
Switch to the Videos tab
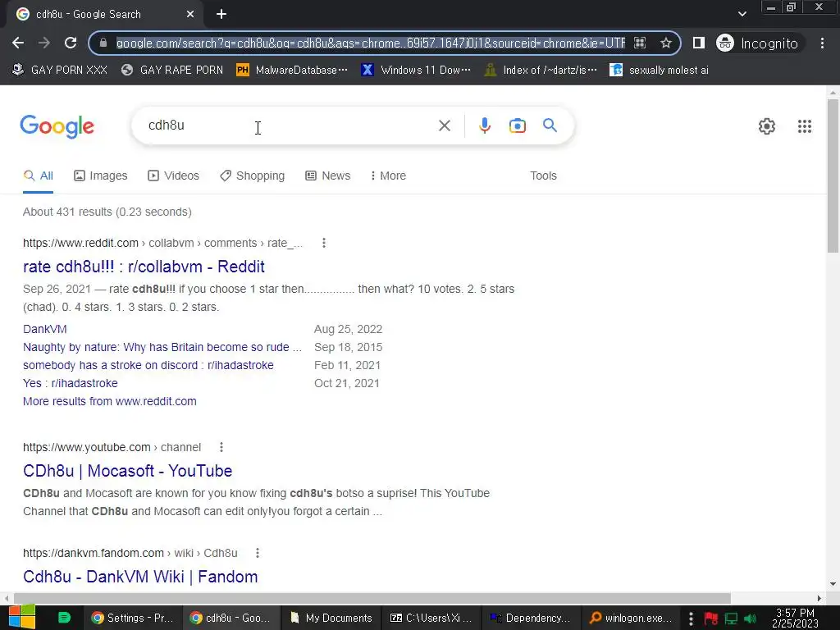[174, 176]
